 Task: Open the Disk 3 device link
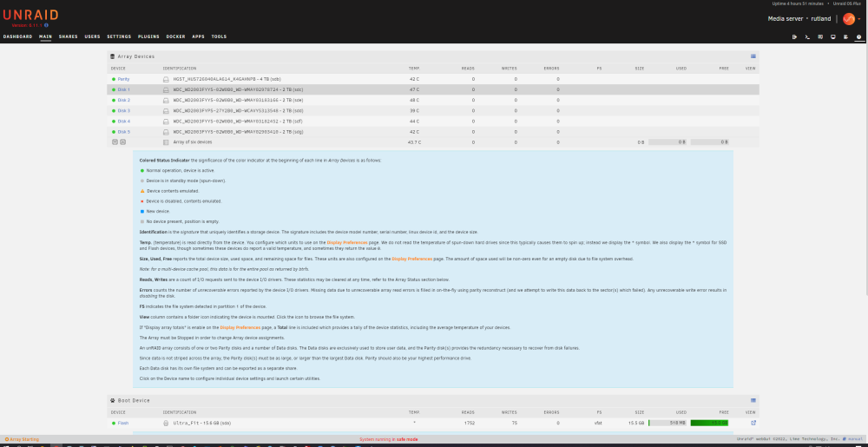pos(124,110)
